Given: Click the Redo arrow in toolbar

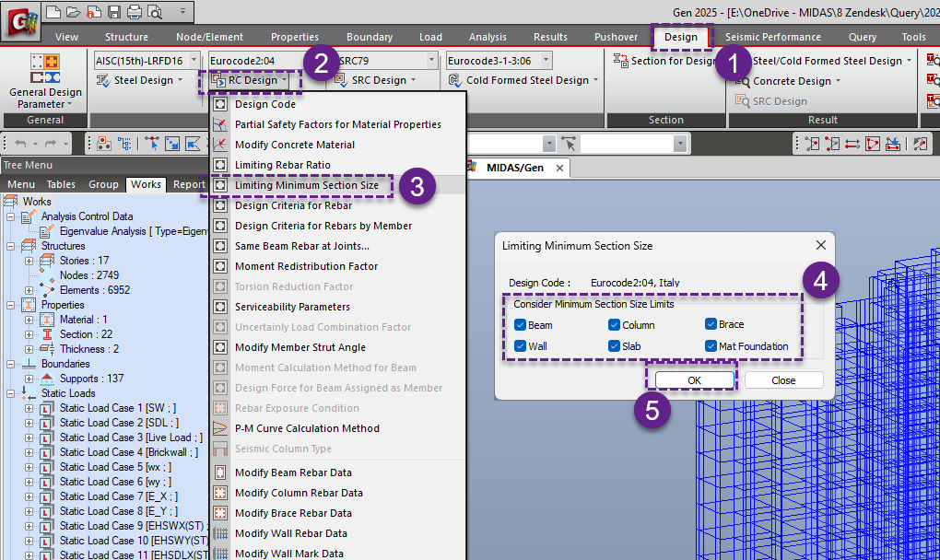Looking at the screenshot, I should pyautogui.click(x=51, y=144).
